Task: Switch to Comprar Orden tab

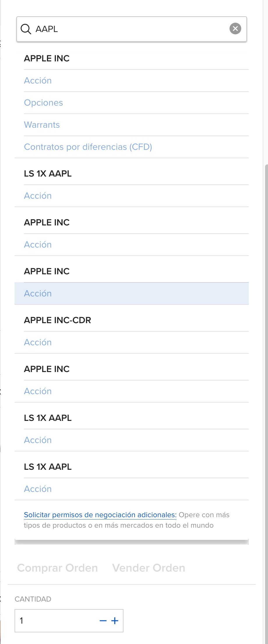Action: pos(57,568)
